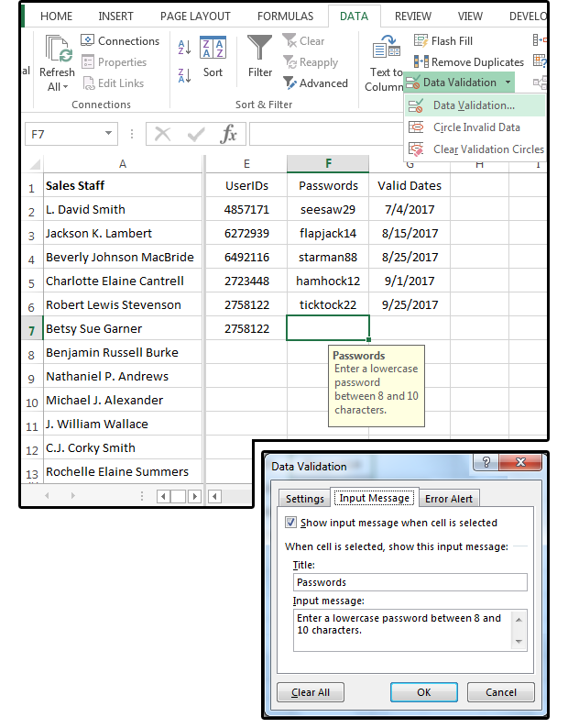Click Edit Links in the ribbon
This screenshot has height=728, width=568.
(x=114, y=83)
